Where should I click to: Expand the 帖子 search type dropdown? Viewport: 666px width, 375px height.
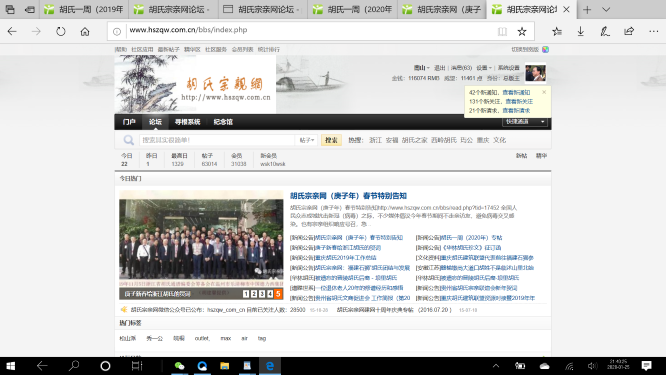[x=306, y=140]
